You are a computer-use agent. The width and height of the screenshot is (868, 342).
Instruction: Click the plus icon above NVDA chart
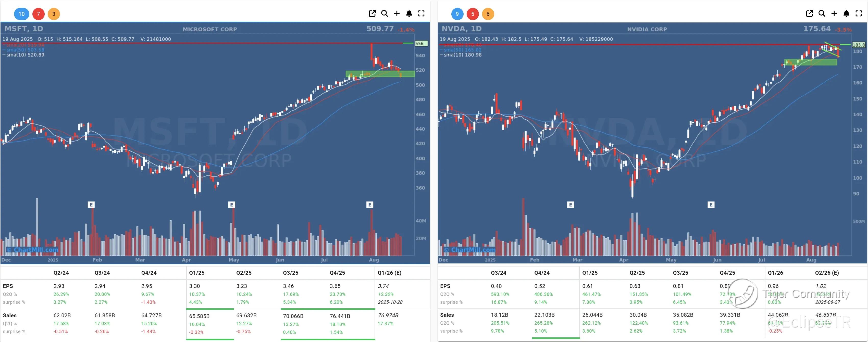tap(834, 14)
